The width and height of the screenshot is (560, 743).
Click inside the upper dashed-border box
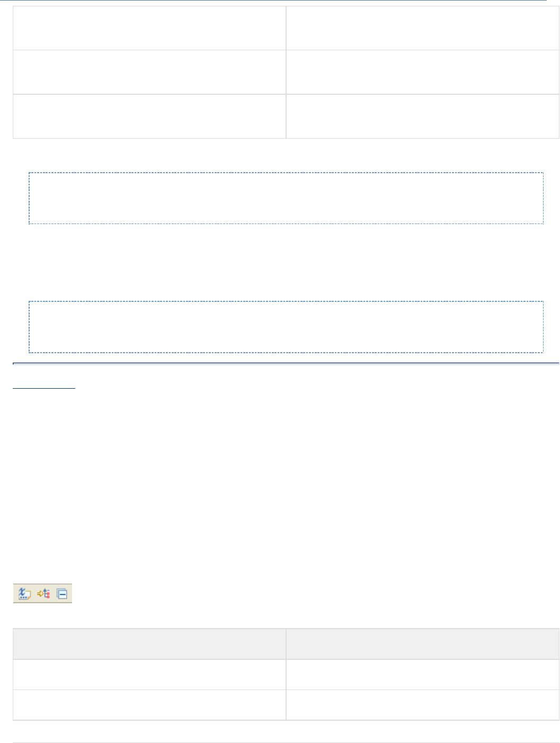pyautogui.click(x=286, y=198)
